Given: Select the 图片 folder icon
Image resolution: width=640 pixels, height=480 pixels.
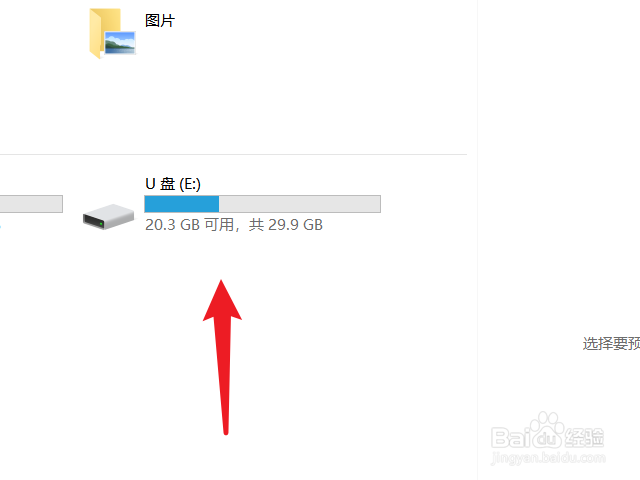Looking at the screenshot, I should (x=112, y=33).
